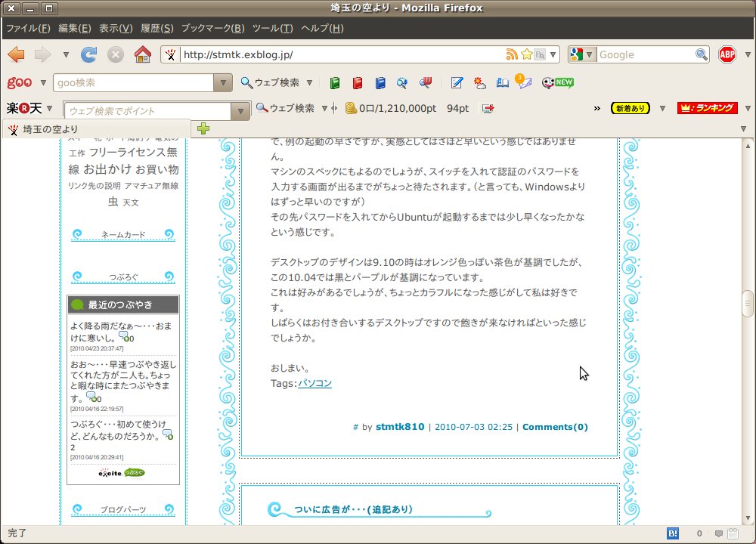Click the yellow 新着あり button
This screenshot has width=756, height=544.
click(631, 108)
